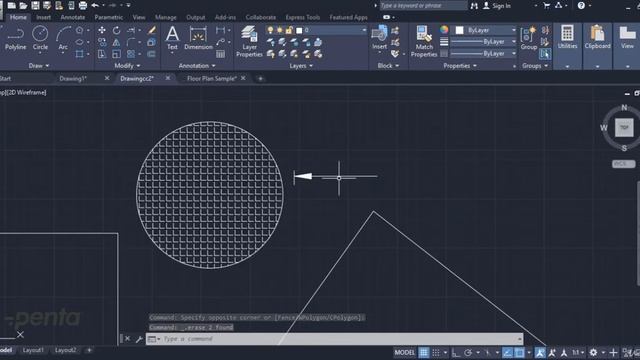Click the Autodesk App Store cart icon
The width and height of the screenshot is (640, 360).
coord(547,6)
